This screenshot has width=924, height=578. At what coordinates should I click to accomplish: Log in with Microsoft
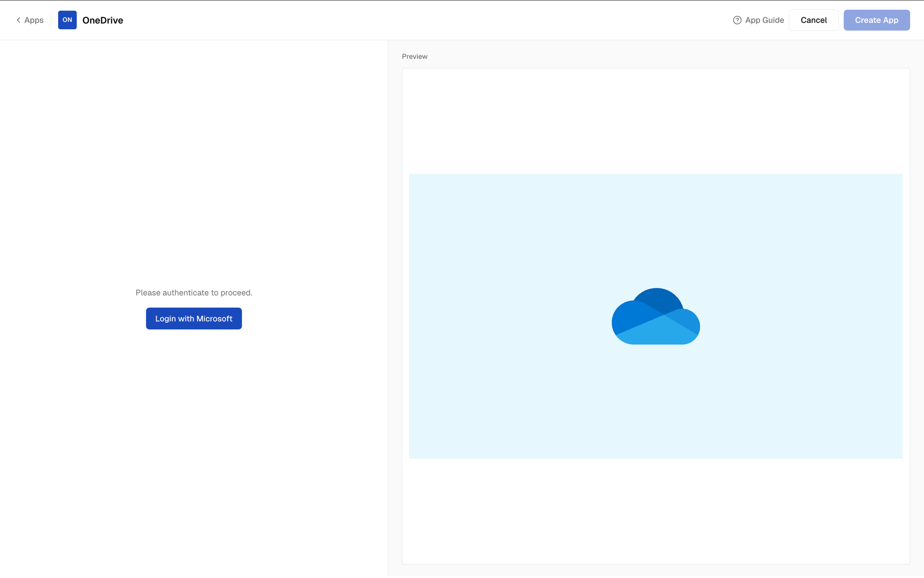(194, 319)
